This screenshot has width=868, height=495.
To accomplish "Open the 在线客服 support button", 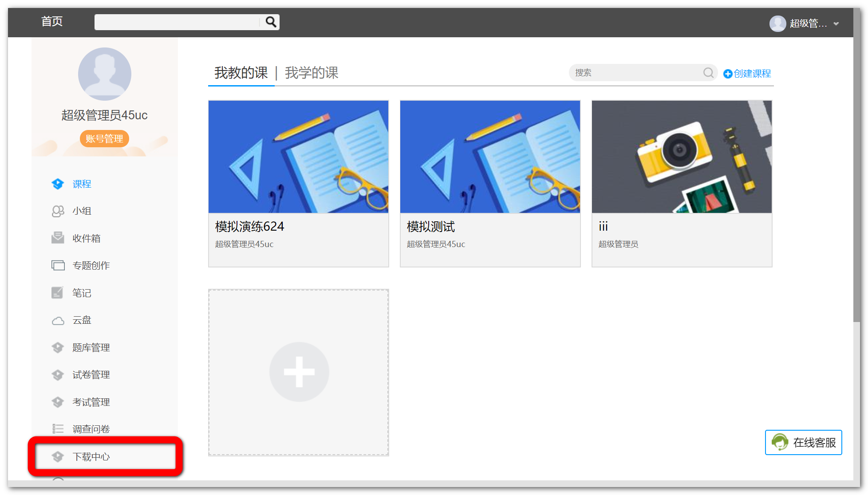I will [x=803, y=442].
